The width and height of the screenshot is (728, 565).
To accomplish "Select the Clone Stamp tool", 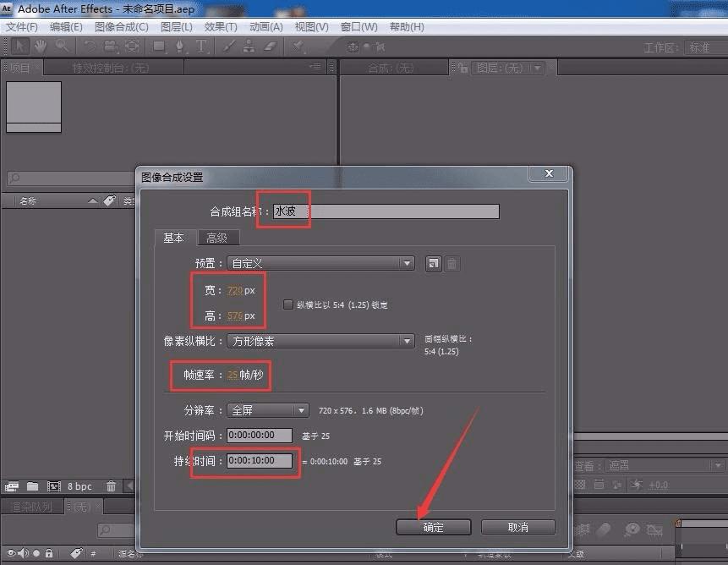I will (249, 47).
